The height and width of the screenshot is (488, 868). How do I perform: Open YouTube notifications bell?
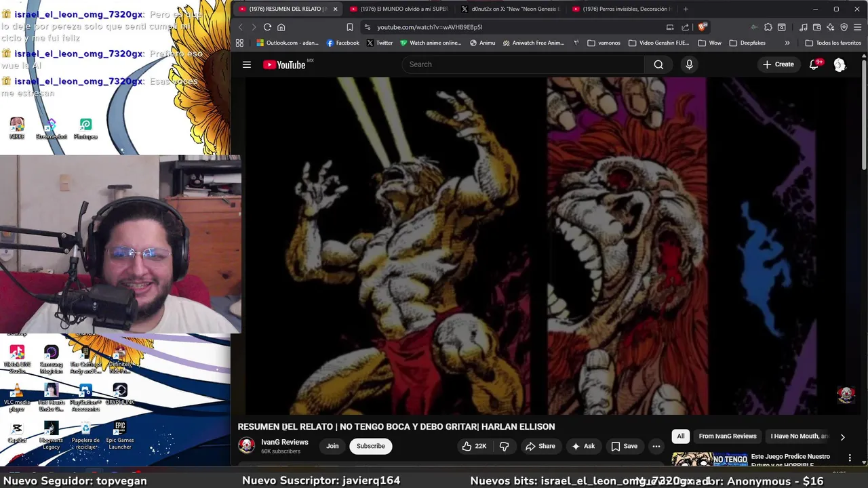coord(814,64)
